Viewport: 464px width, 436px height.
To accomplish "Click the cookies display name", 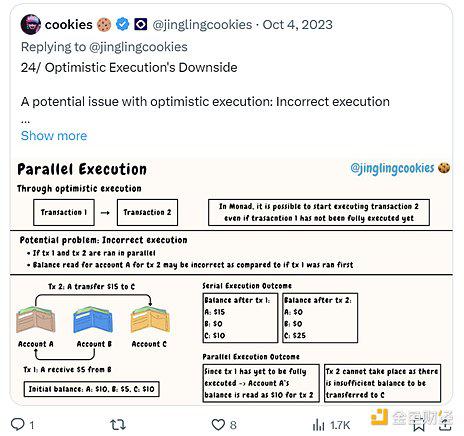I will (68, 24).
